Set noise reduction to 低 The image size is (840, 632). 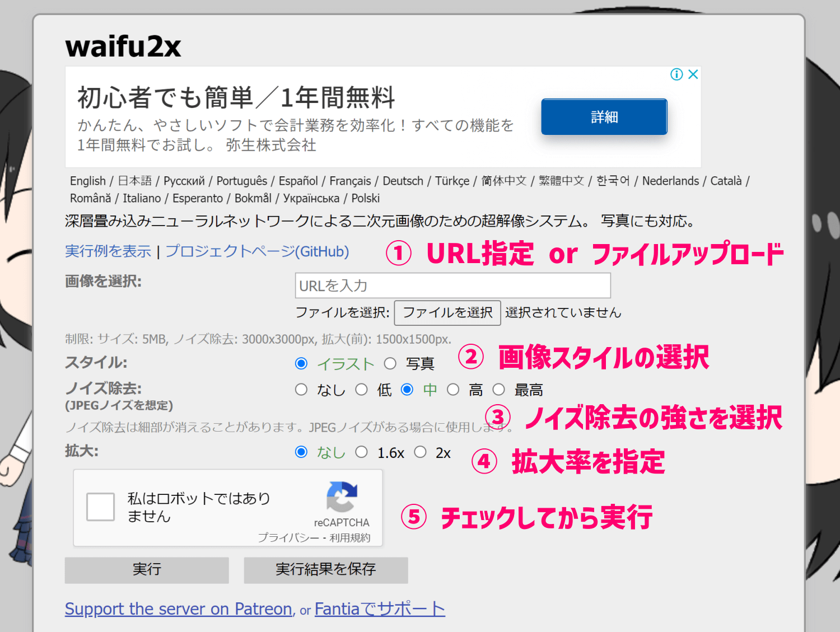362,390
